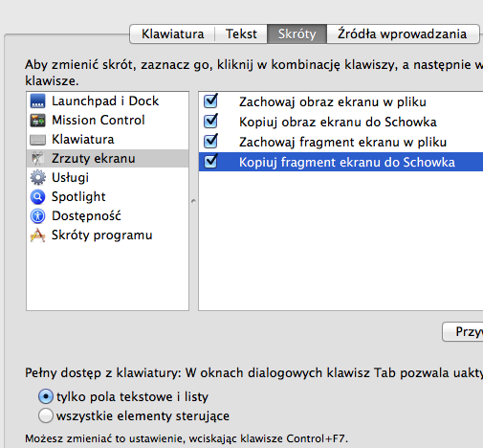Switch to the Klawiatura tab
Image resolution: width=483 pixels, height=448 pixels.
point(172,34)
